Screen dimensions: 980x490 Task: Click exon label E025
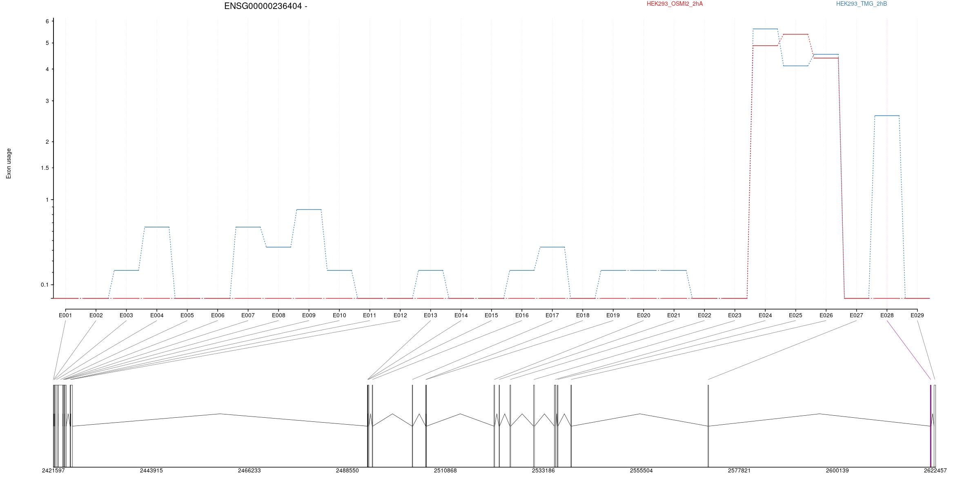[795, 315]
